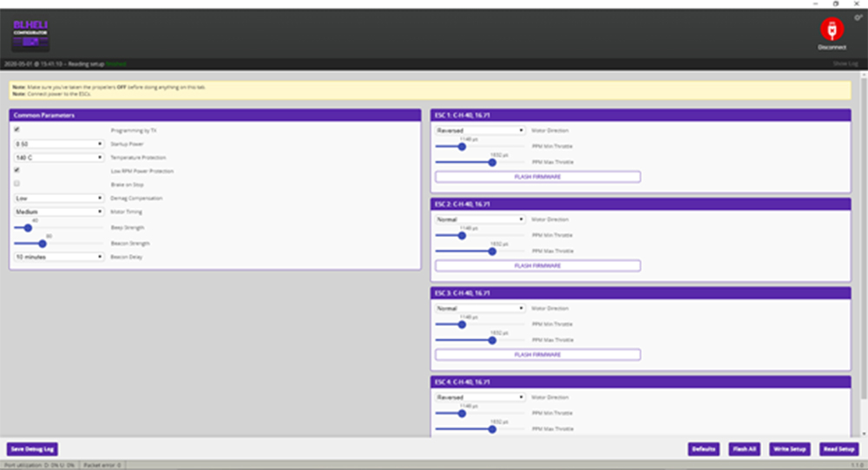
Task: Click the red Disconnect USB icon
Action: point(832,29)
